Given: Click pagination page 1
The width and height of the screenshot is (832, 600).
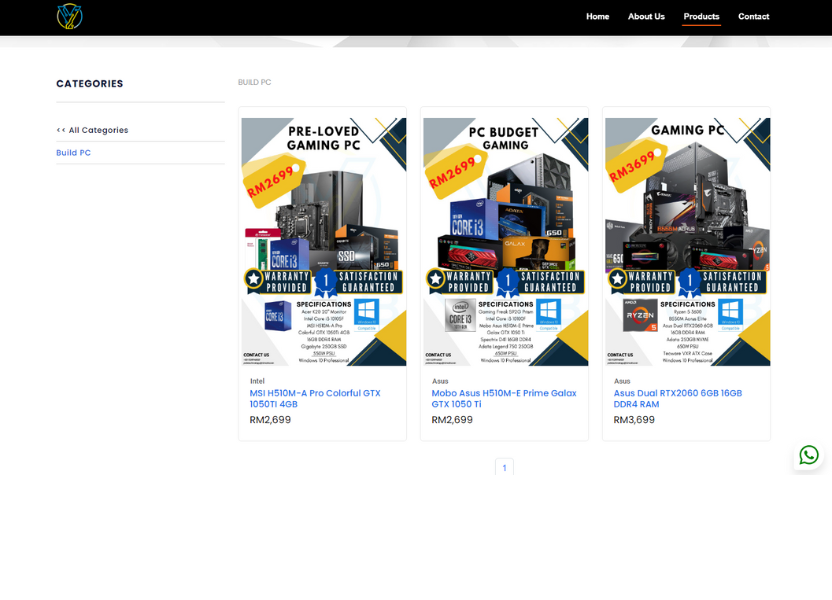Looking at the screenshot, I should click(504, 467).
